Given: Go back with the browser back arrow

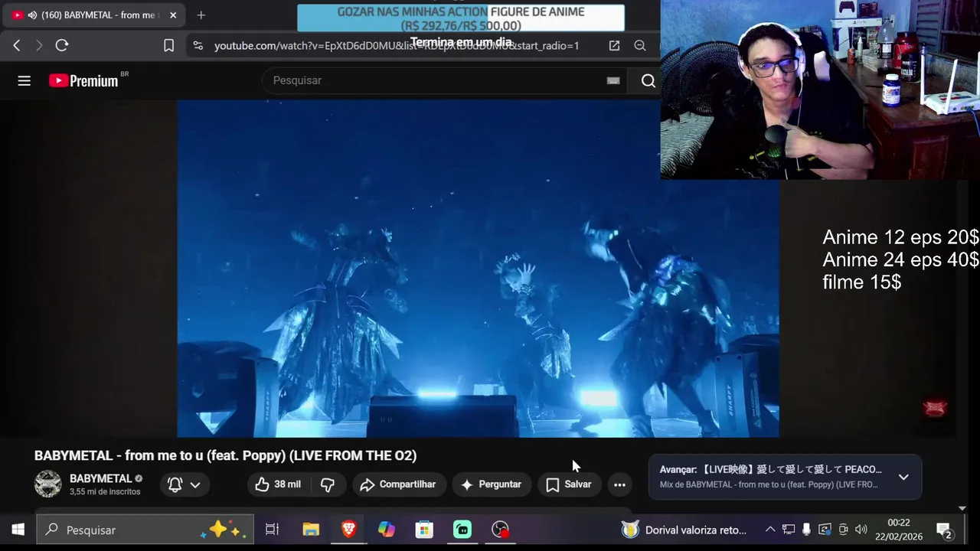Looking at the screenshot, I should (17, 46).
